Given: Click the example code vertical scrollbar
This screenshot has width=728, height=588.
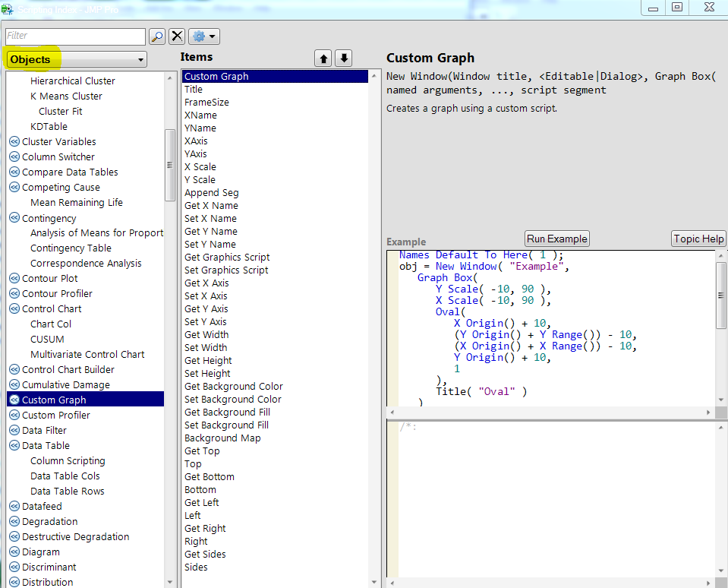Looking at the screenshot, I should coord(720,296).
